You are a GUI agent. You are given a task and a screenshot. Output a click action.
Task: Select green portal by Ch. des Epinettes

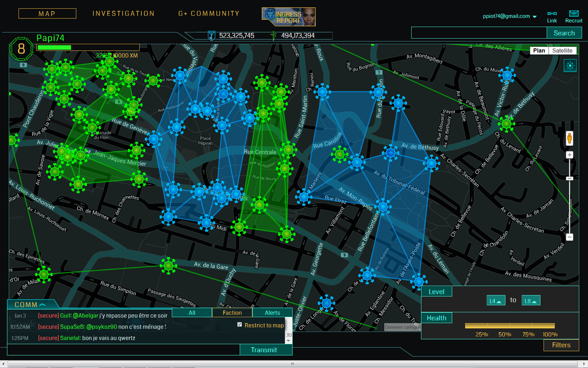click(44, 275)
